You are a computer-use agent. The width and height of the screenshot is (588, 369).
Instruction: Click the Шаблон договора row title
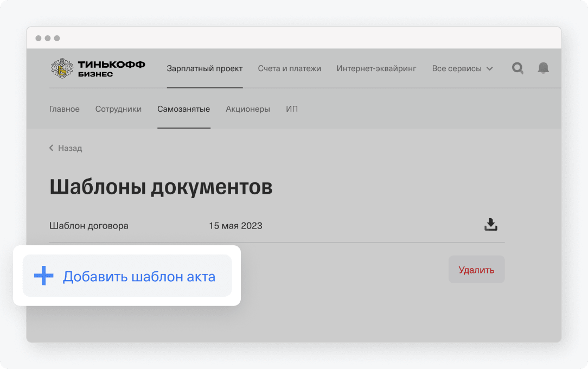pos(89,226)
